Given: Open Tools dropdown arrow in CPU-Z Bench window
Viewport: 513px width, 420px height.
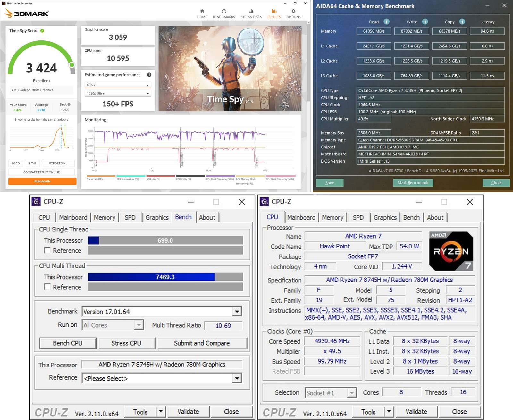Looking at the screenshot, I should (161, 411).
